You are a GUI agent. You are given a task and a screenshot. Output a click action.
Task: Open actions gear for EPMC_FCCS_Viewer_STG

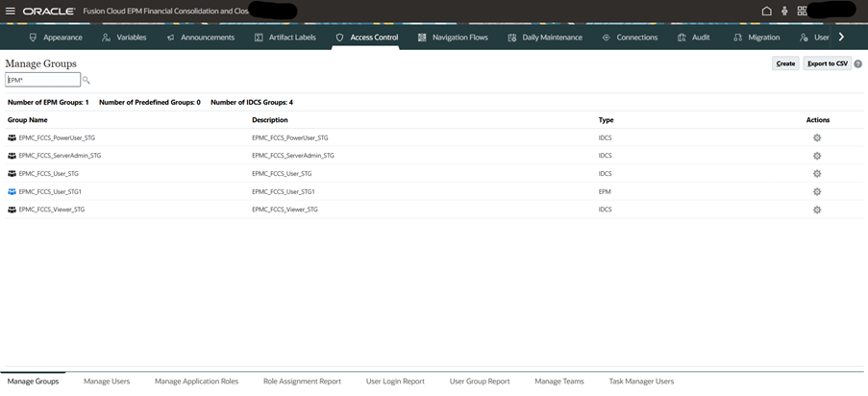click(x=816, y=210)
